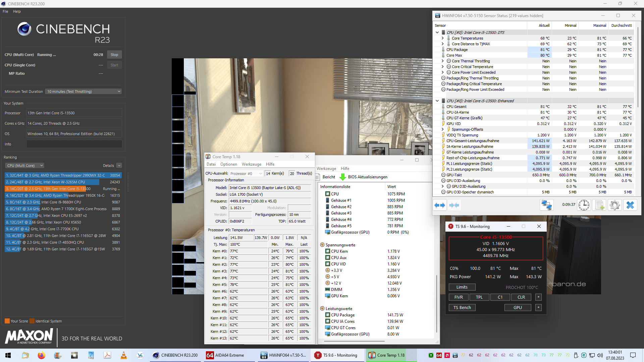Click the C1 button in ThrottleStop
This screenshot has height=362, width=644.
click(500, 297)
